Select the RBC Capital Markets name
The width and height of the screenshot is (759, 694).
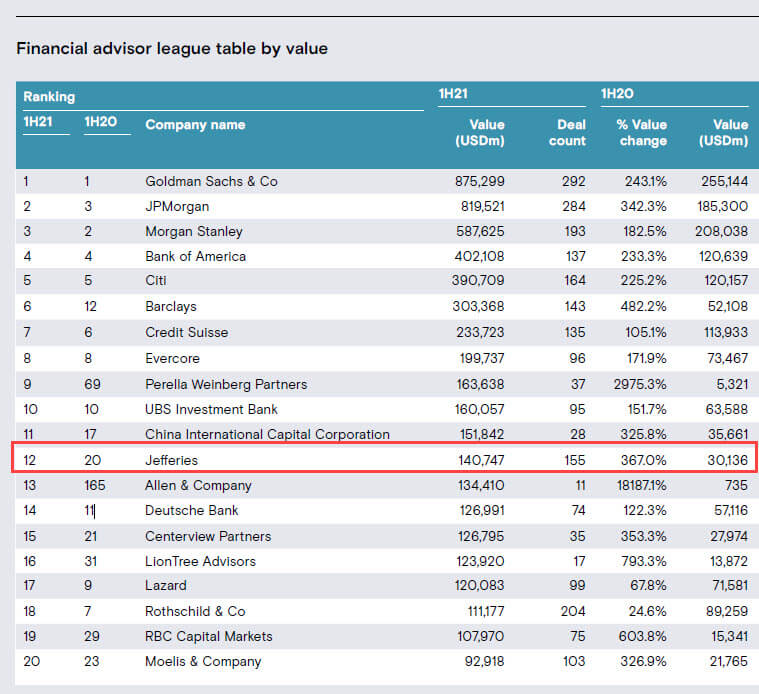pos(209,636)
